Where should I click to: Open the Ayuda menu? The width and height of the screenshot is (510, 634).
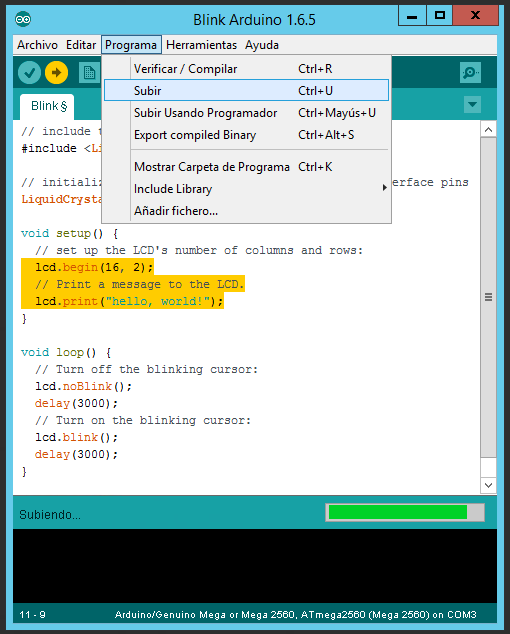(262, 45)
